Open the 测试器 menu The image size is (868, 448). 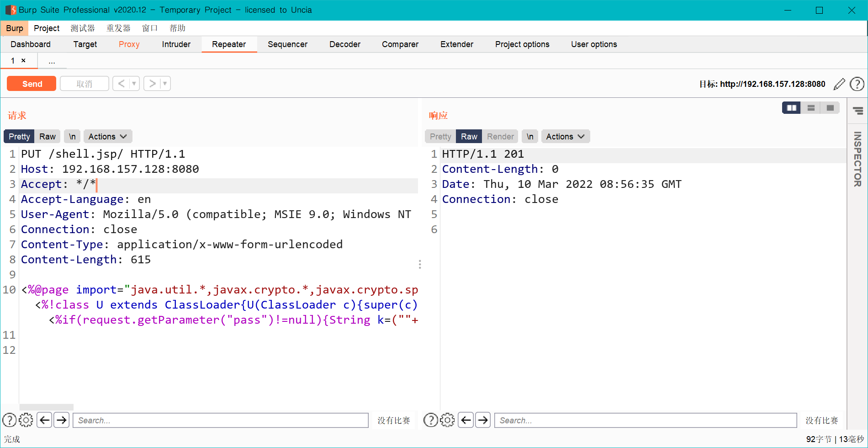[83, 28]
